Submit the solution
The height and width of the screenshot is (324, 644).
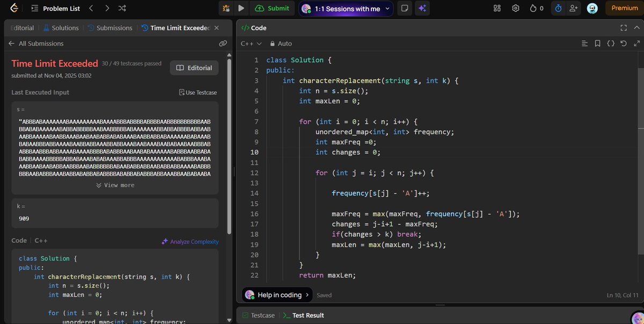[272, 8]
